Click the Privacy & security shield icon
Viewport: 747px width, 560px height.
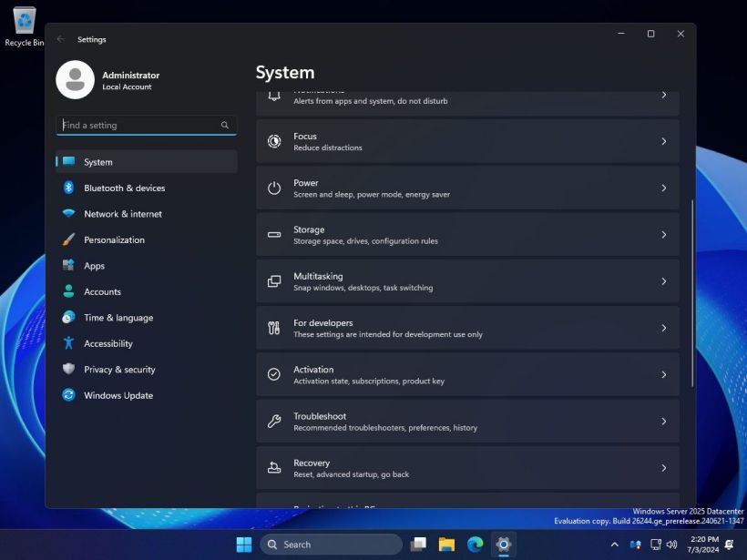pos(68,370)
